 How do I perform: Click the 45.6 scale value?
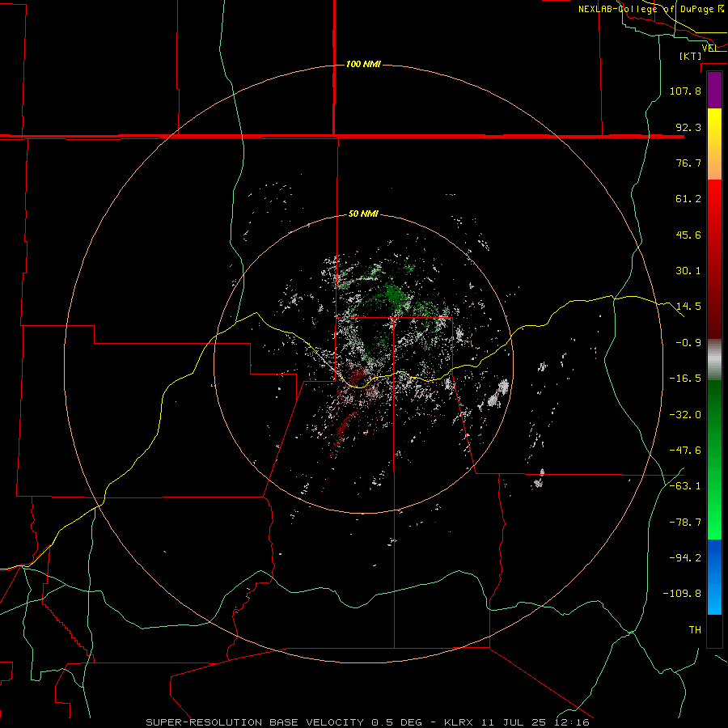[x=688, y=235]
